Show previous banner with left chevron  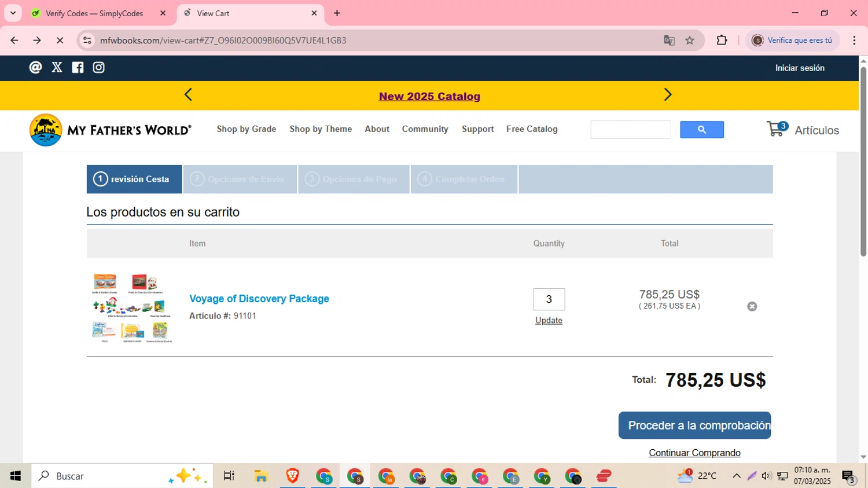coord(188,95)
